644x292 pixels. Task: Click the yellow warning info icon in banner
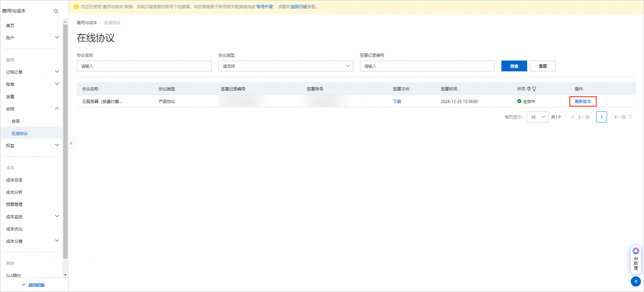point(76,7)
